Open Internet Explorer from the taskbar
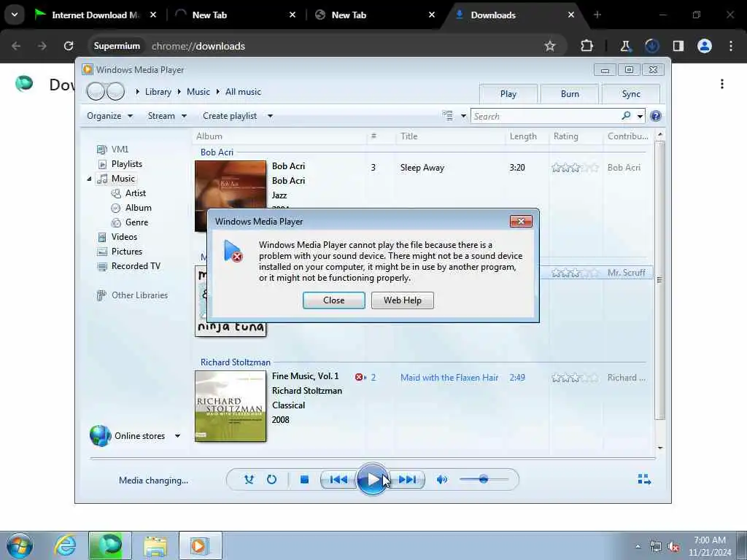 tap(65, 545)
